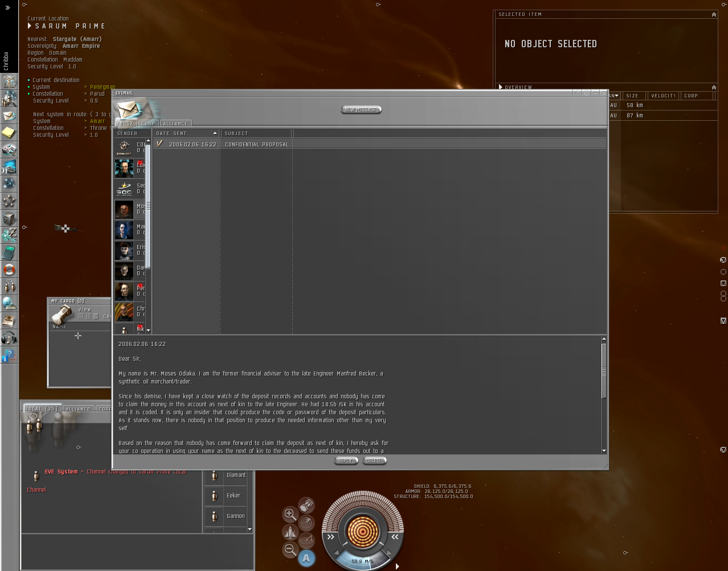Click the Subject column header
728x571 pixels.
256,133
